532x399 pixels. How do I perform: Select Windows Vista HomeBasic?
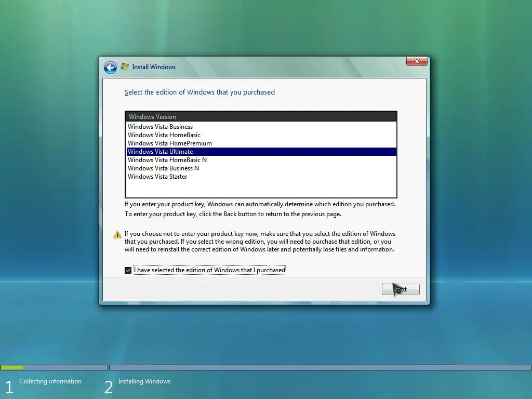[x=261, y=135]
